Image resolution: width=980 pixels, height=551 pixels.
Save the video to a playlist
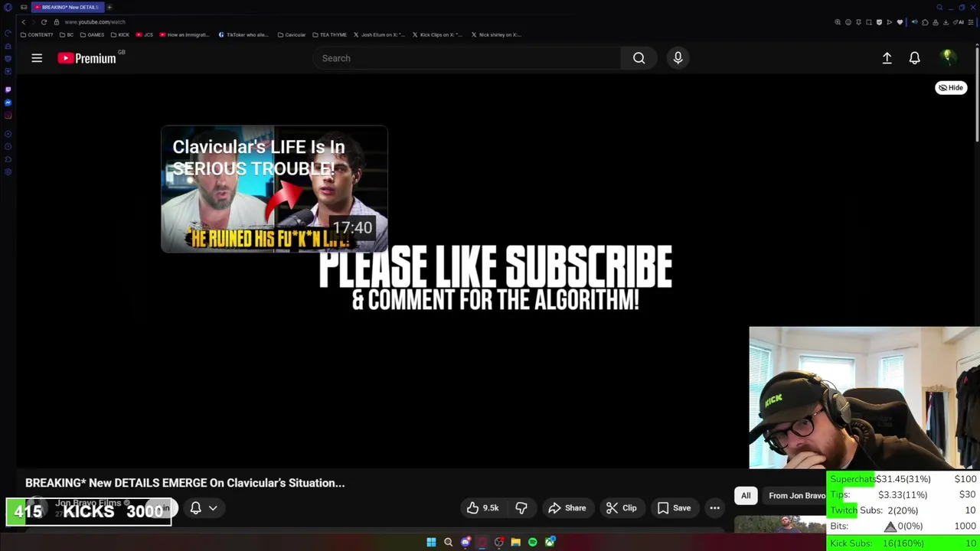click(675, 508)
